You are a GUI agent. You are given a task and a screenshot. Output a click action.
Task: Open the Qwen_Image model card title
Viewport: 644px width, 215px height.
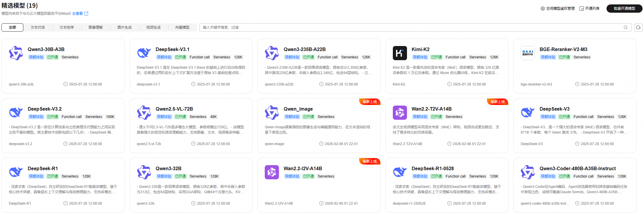pos(298,109)
